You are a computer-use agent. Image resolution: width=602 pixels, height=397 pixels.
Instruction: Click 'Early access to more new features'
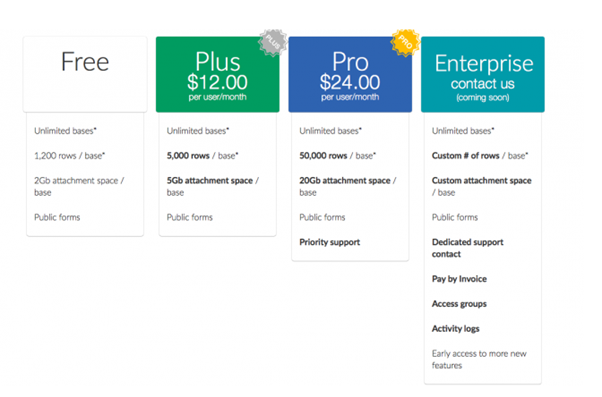point(479,359)
